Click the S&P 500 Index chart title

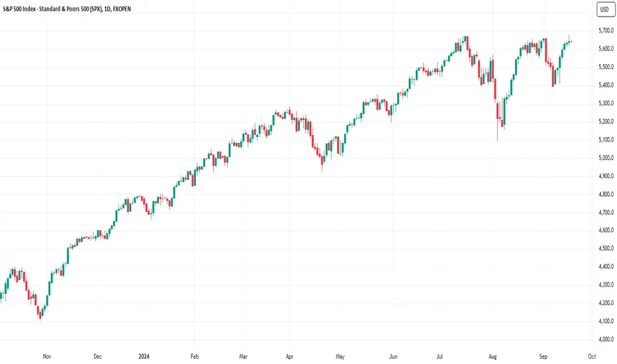tap(67, 9)
